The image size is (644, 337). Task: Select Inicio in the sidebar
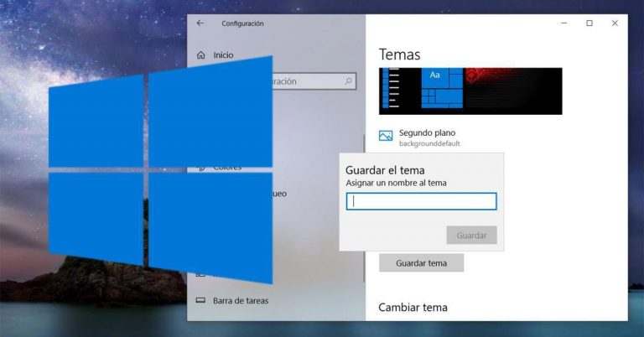pyautogui.click(x=223, y=55)
